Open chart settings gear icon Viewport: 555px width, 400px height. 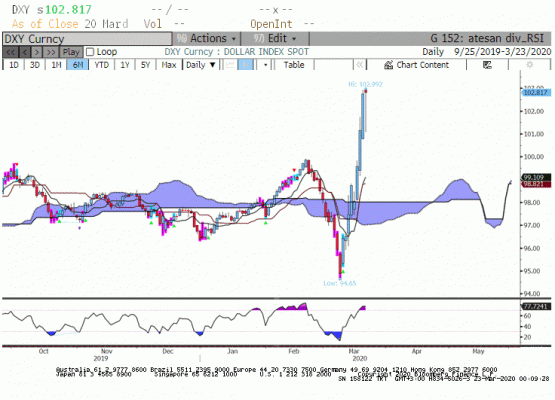[x=530, y=65]
